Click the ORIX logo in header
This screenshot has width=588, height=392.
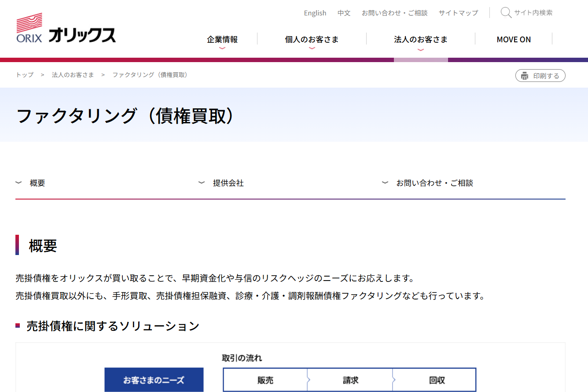pyautogui.click(x=66, y=29)
